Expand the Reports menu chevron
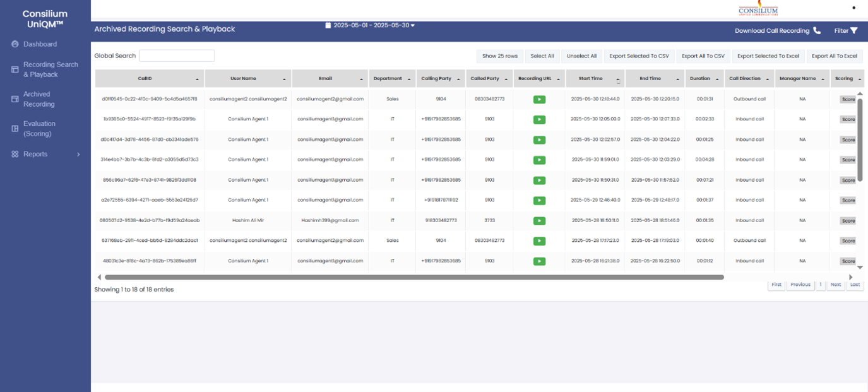This screenshot has height=392, width=868. [x=78, y=155]
